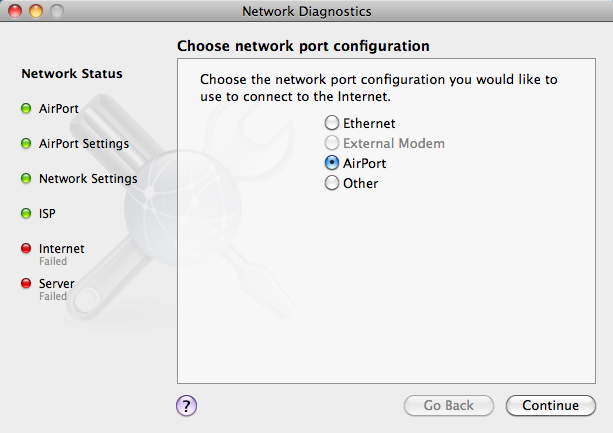Select the Ethernet radio option
This screenshot has width=613, height=433.
(332, 123)
